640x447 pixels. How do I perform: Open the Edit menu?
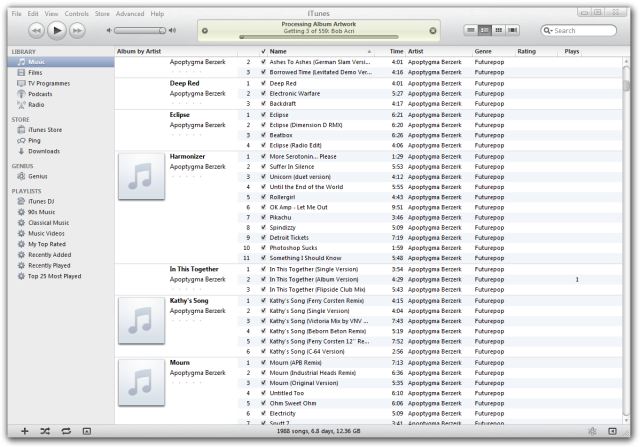pos(33,13)
